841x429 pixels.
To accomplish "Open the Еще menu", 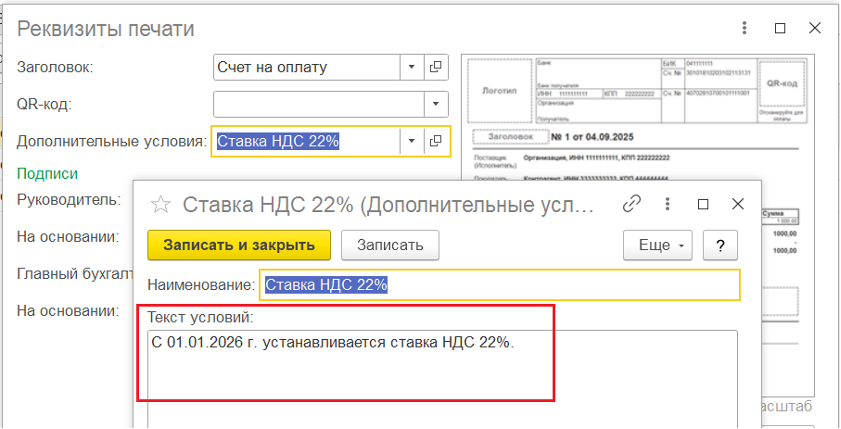I will coord(658,245).
